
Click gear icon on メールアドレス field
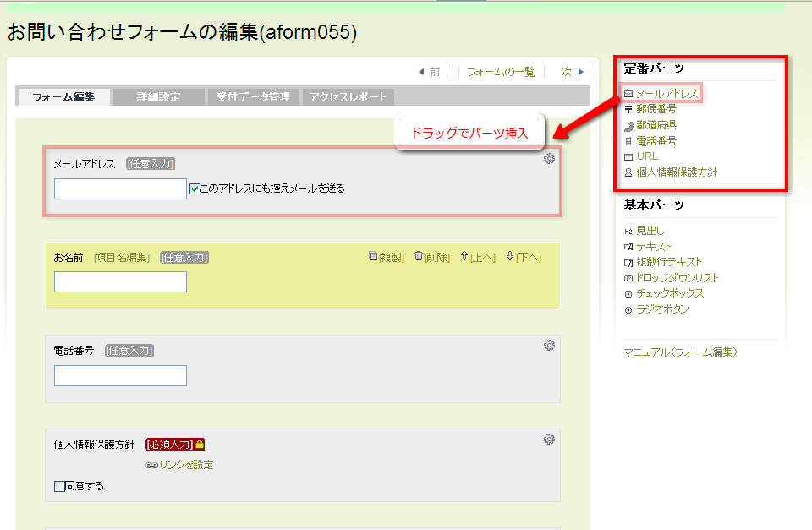[549, 159]
